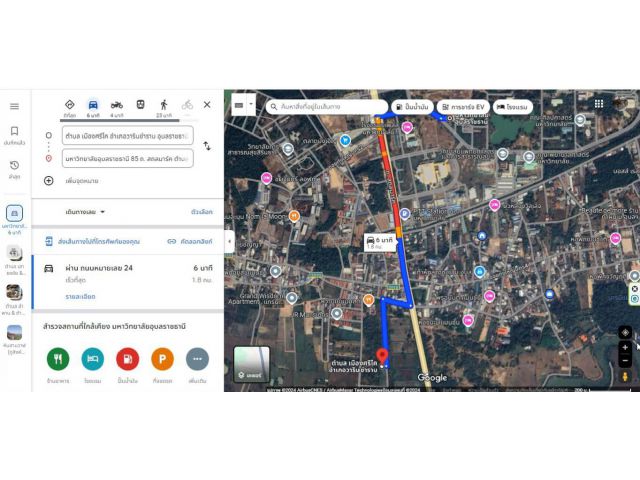Explore nearby restaurants green icon
The image size is (640, 480).
tap(58, 359)
